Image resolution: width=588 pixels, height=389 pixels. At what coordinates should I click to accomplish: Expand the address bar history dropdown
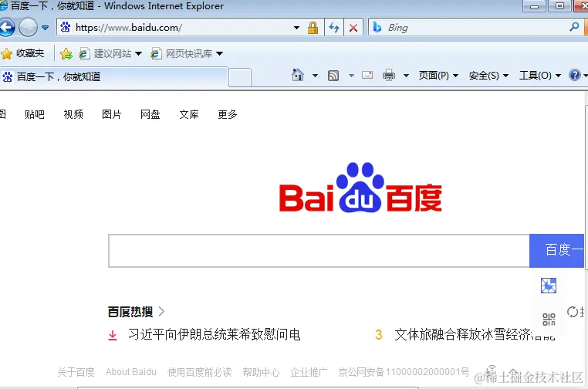click(x=296, y=27)
